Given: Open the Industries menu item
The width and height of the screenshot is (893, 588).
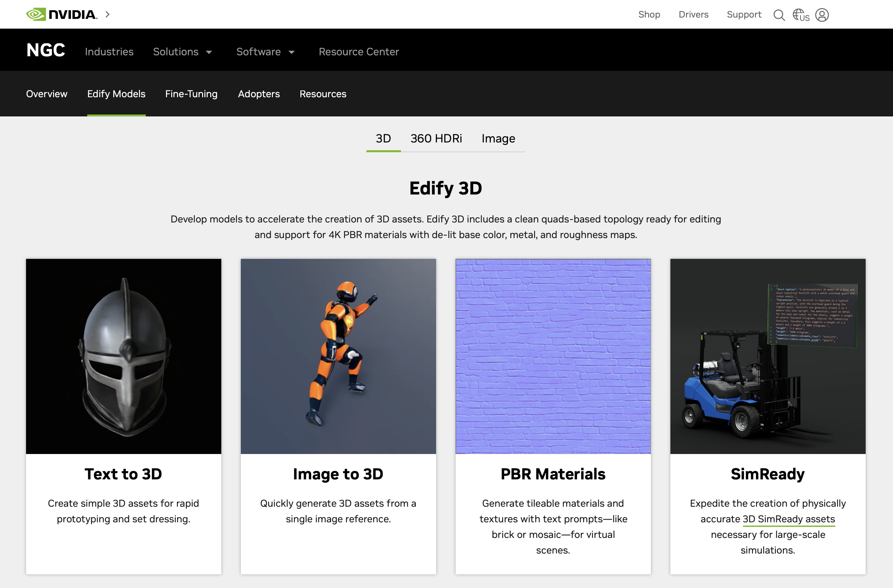Looking at the screenshot, I should (109, 52).
